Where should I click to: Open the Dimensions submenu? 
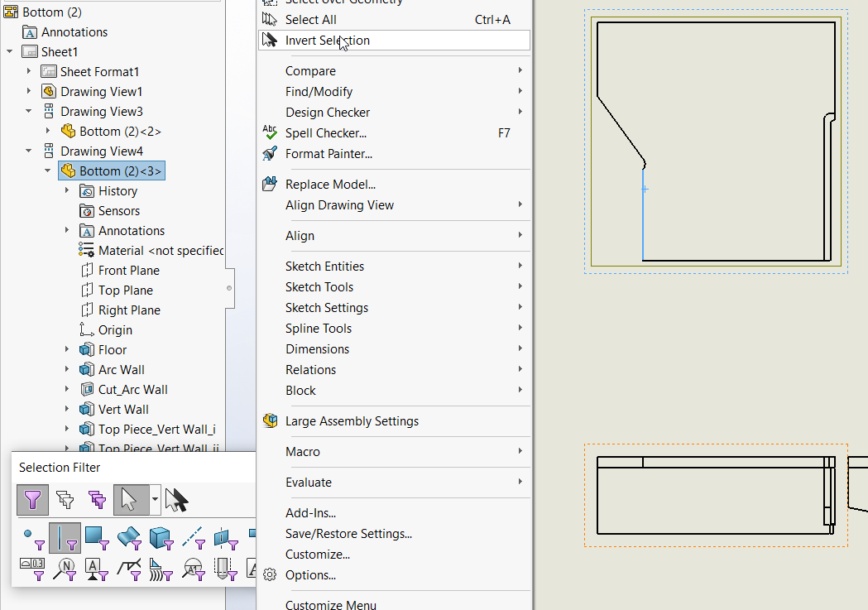coord(394,349)
